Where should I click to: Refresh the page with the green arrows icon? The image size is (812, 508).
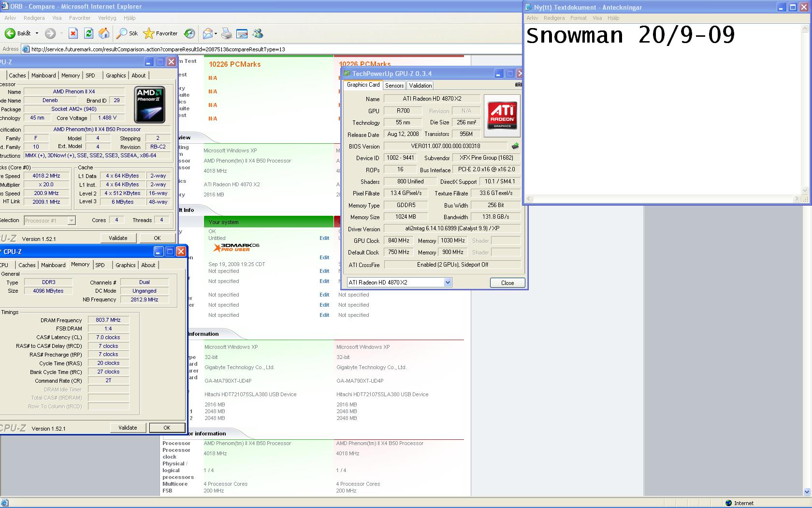[88, 33]
